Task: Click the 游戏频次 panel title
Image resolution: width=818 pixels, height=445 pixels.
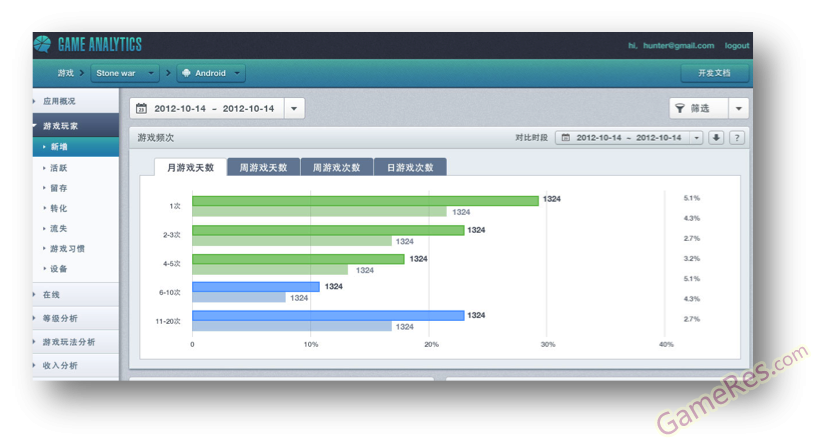Action: click(155, 138)
